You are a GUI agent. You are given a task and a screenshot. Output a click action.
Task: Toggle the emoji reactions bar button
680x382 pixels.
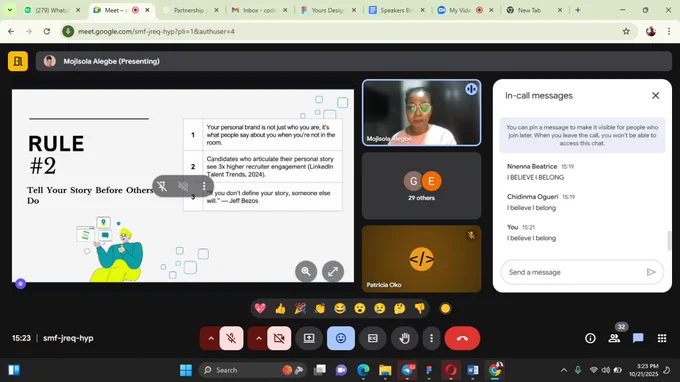pyautogui.click(x=341, y=338)
